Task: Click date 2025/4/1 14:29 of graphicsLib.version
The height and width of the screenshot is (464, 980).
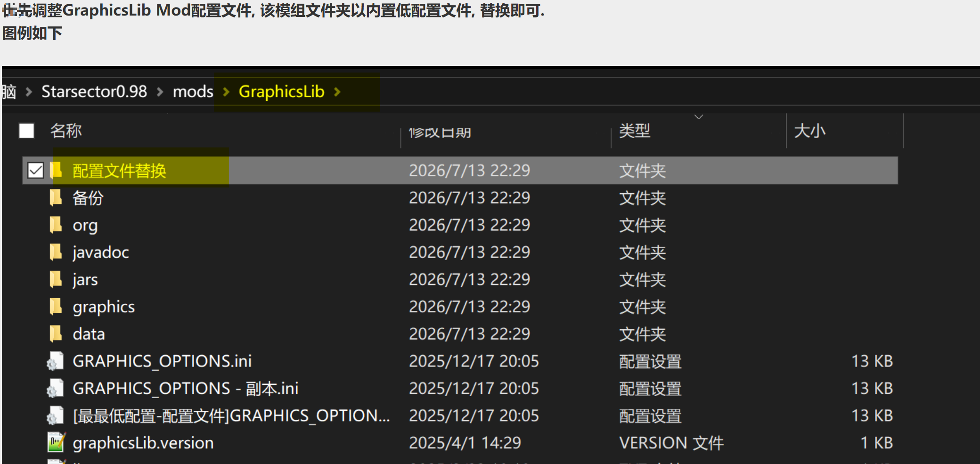Action: click(465, 443)
